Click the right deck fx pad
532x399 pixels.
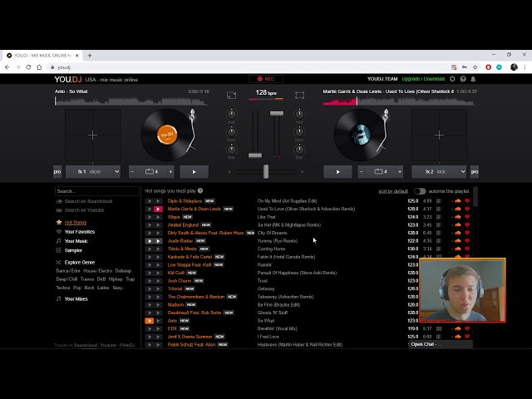(439, 135)
